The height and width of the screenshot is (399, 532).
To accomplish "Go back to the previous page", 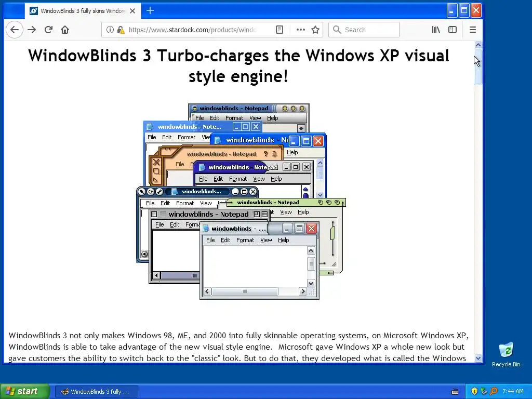I will tap(15, 30).
